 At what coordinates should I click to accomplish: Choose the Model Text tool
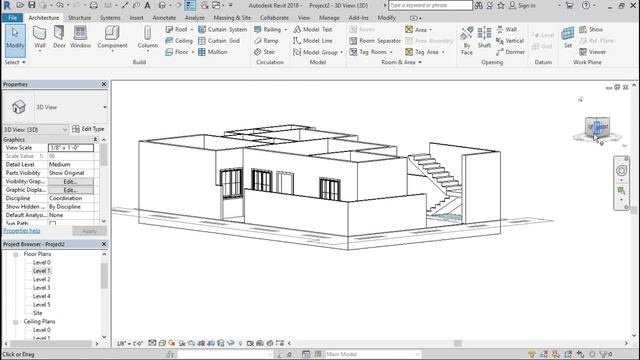(313, 29)
